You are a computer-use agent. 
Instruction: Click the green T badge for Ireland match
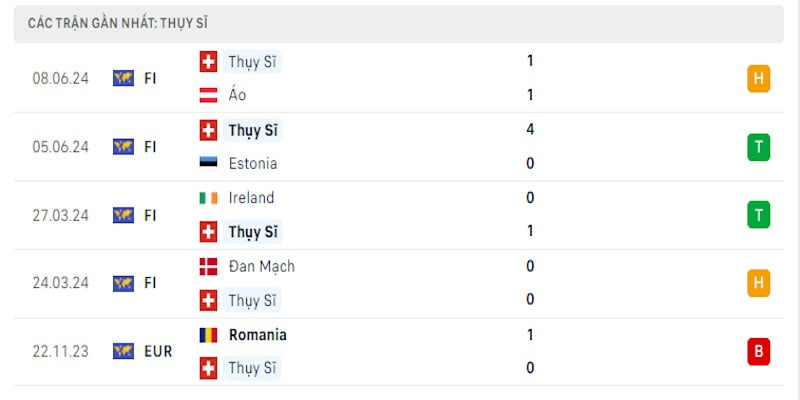tap(759, 215)
